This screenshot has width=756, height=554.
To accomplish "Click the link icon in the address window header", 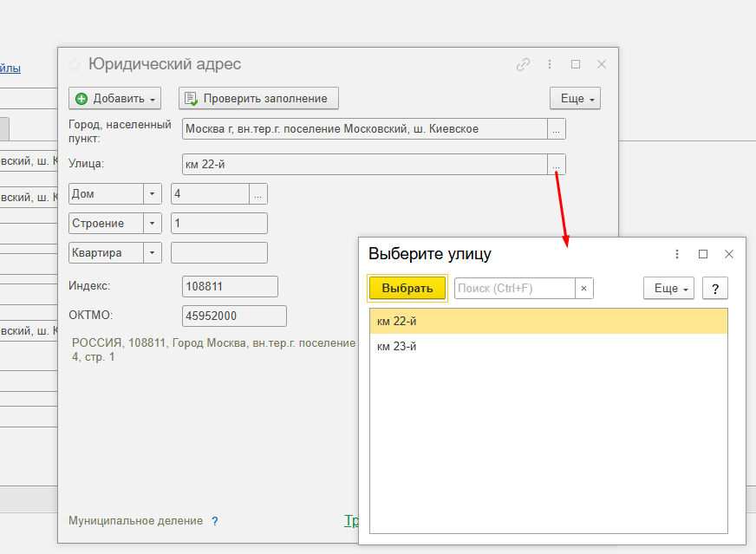I will [x=523, y=64].
